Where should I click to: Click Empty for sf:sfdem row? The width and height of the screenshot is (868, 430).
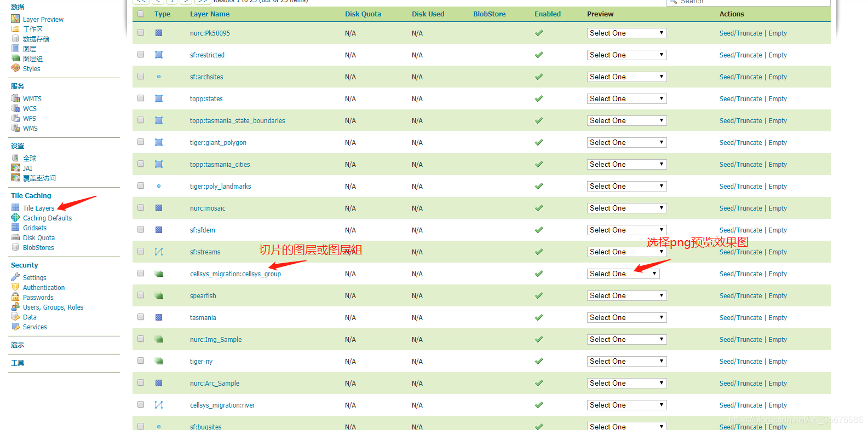[x=778, y=230]
